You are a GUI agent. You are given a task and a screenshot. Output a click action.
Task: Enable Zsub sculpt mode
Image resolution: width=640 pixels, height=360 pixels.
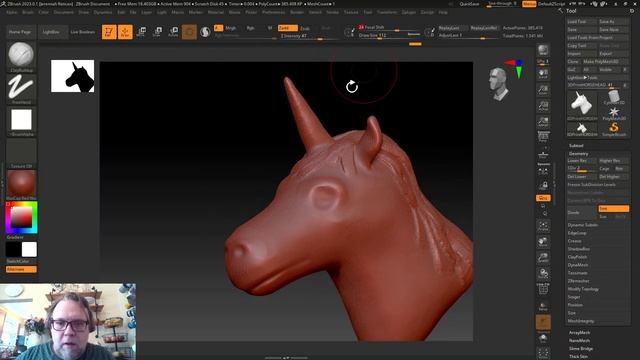click(305, 28)
